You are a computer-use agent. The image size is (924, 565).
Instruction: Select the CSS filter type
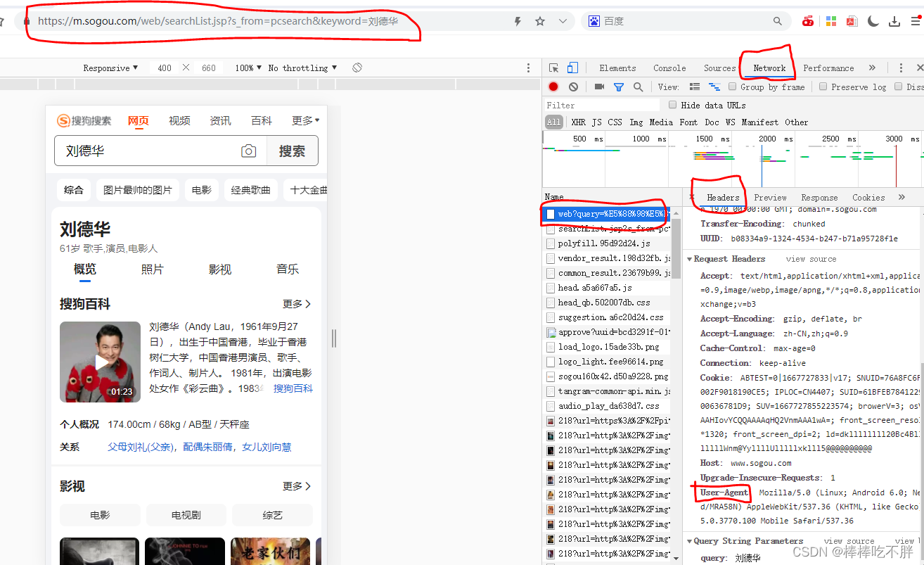pos(615,122)
